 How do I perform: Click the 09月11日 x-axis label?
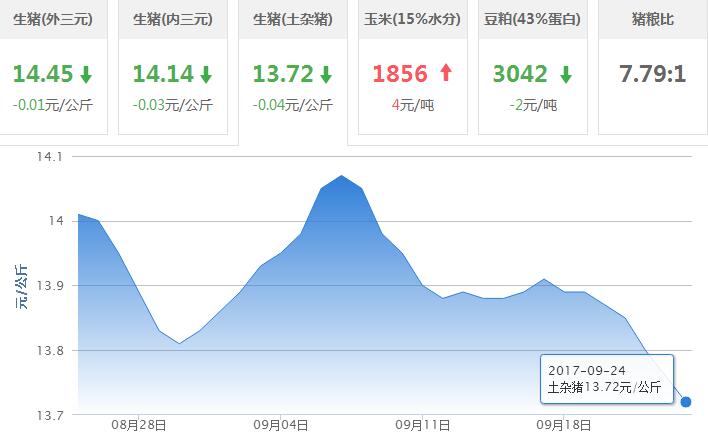coord(422,425)
